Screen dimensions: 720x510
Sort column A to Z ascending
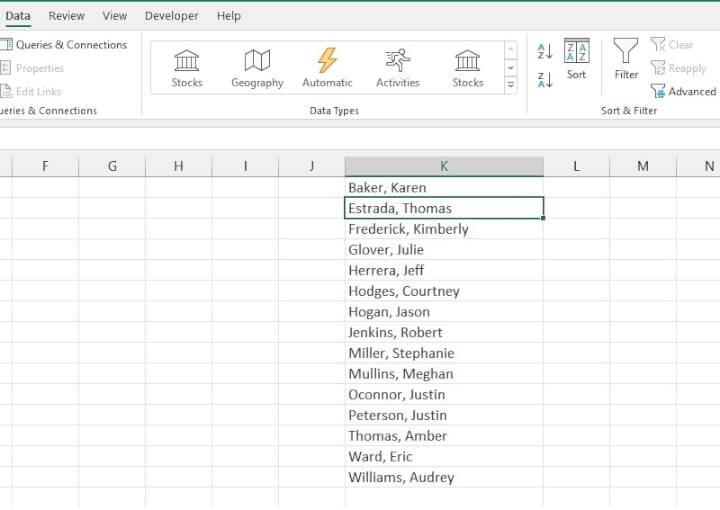545,51
